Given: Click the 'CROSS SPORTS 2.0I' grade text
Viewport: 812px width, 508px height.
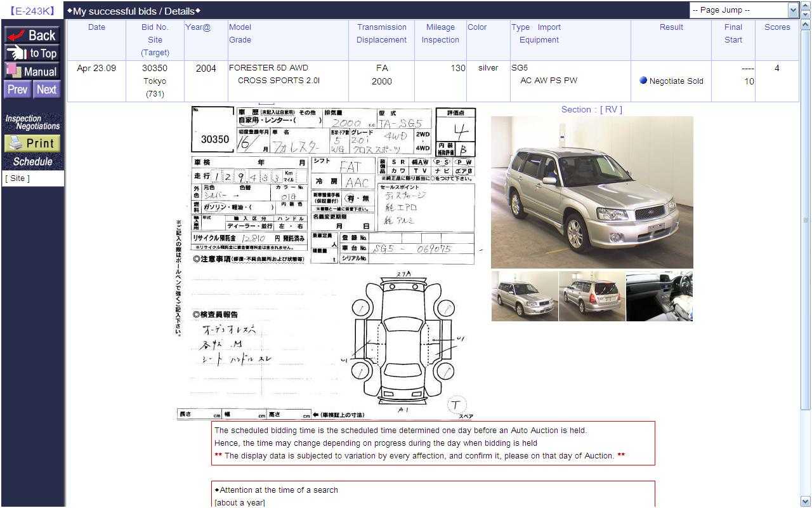Looking at the screenshot, I should tap(278, 81).
